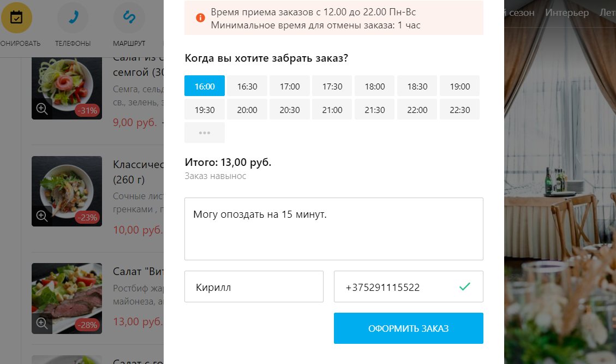The width and height of the screenshot is (616, 364).
Task: Choose 18:00 as pickup time
Action: [375, 86]
